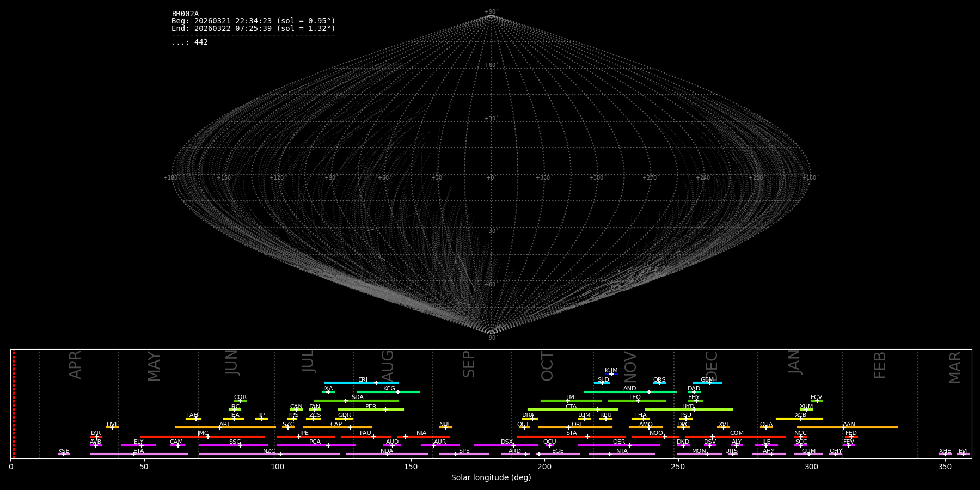Click the NZC shower label

(x=269, y=451)
